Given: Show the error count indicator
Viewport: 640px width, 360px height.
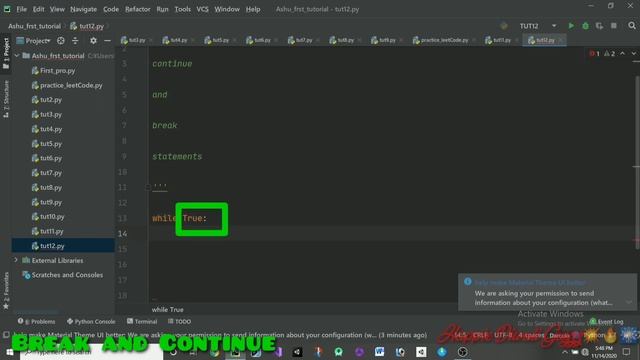Looking at the screenshot, I should [594, 53].
